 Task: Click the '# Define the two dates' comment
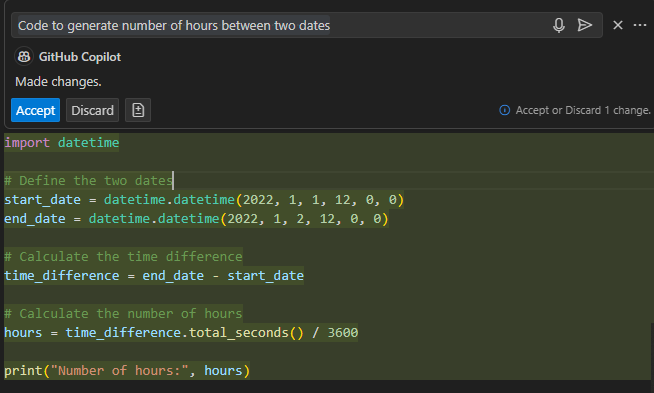coord(88,181)
